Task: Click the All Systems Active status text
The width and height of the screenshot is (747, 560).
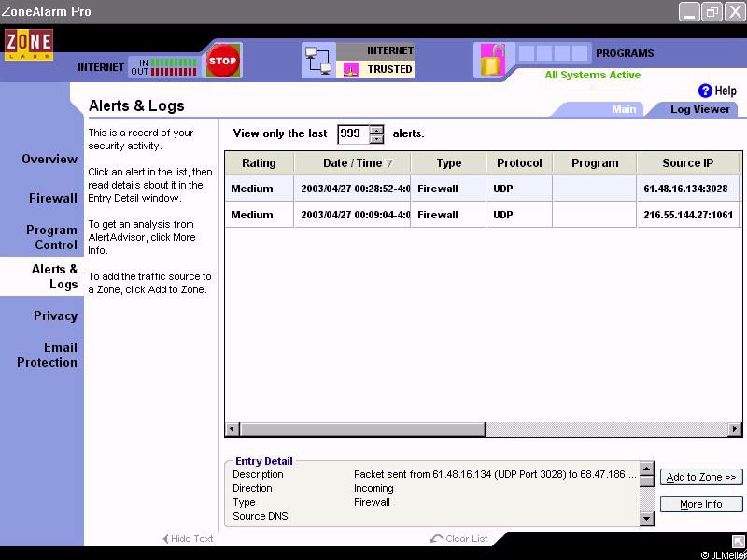Action: (x=593, y=75)
